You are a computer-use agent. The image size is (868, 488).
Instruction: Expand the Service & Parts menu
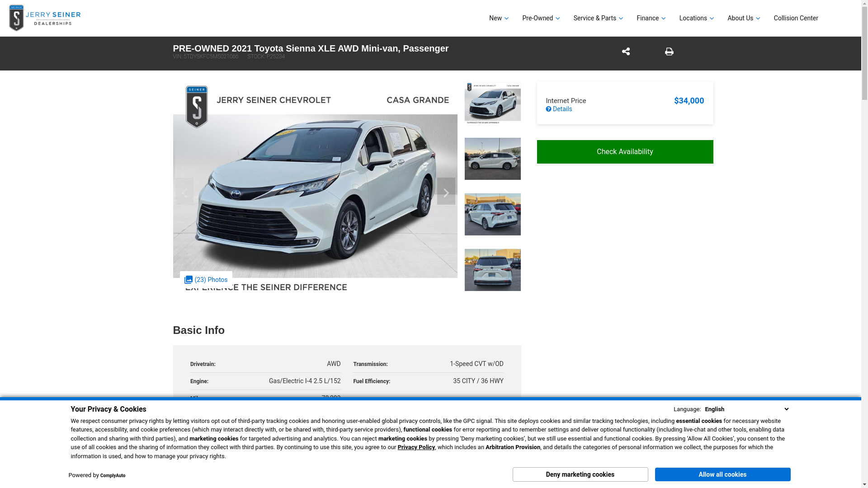pyautogui.click(x=598, y=18)
